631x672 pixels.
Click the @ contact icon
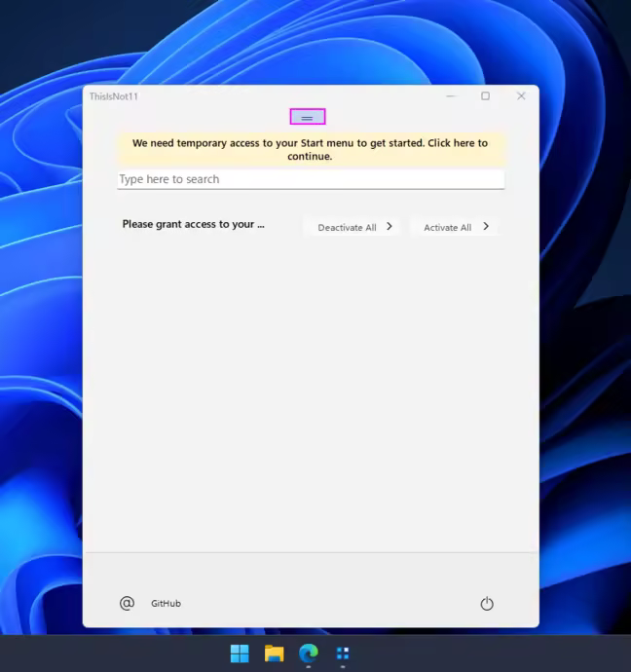[x=127, y=603]
